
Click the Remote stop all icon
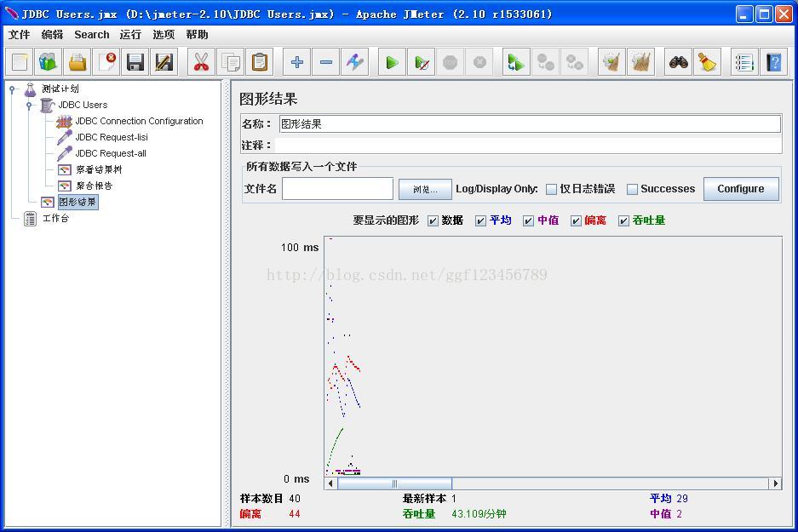click(546, 62)
